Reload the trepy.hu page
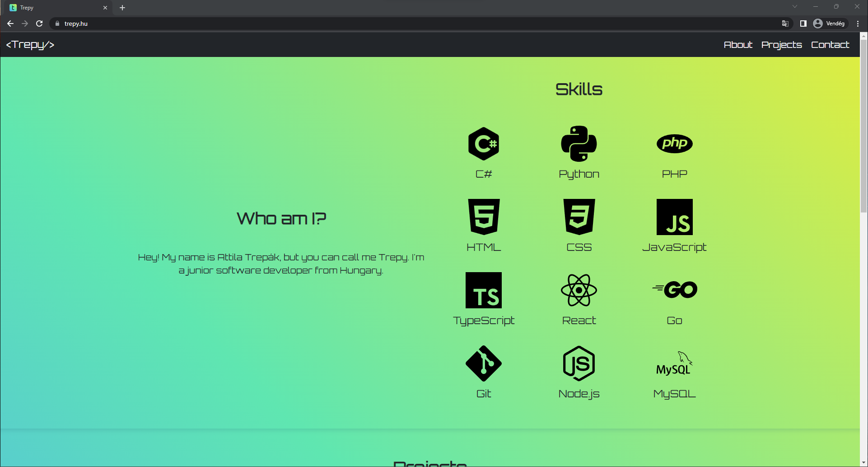Image resolution: width=868 pixels, height=467 pixels. [x=39, y=24]
